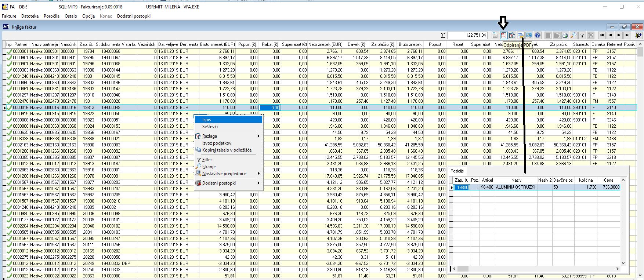Jump to last record with navigation arrow

(x=627, y=35)
